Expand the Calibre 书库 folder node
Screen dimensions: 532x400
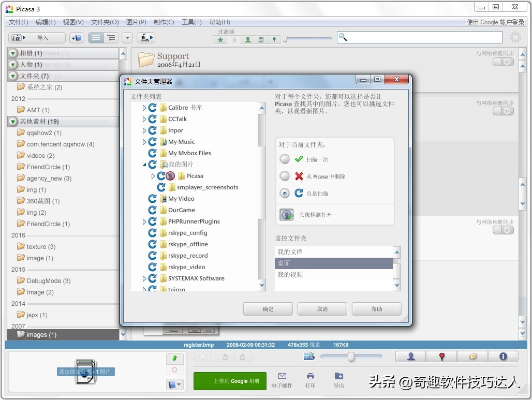144,108
